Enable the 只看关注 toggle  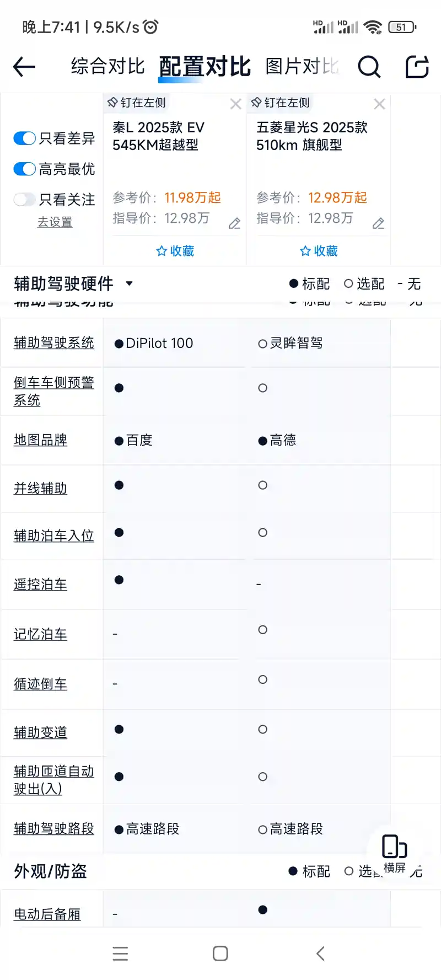click(25, 199)
